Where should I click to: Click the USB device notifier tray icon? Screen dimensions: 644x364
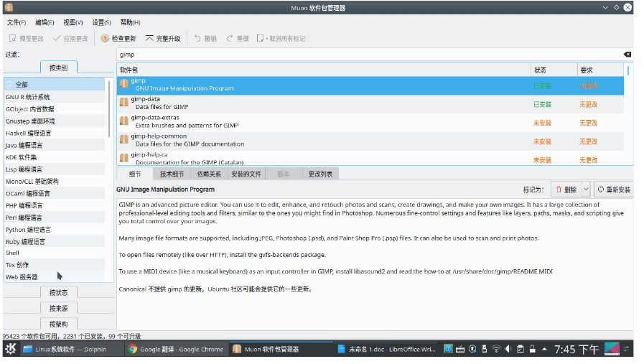tap(484, 349)
